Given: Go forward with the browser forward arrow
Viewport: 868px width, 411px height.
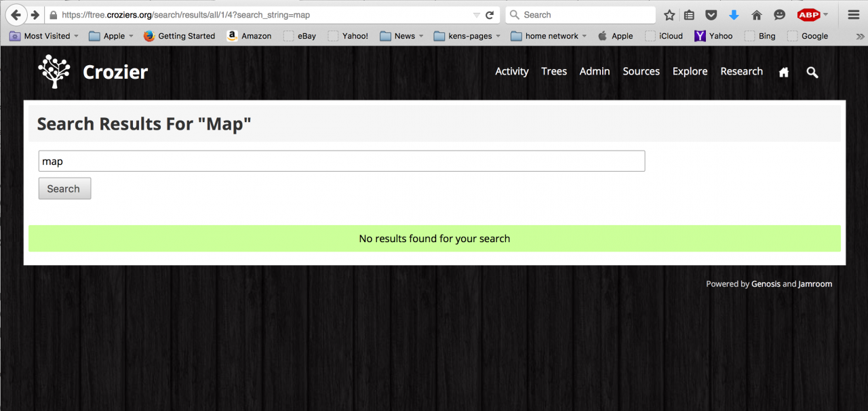Looking at the screenshot, I should pos(35,14).
